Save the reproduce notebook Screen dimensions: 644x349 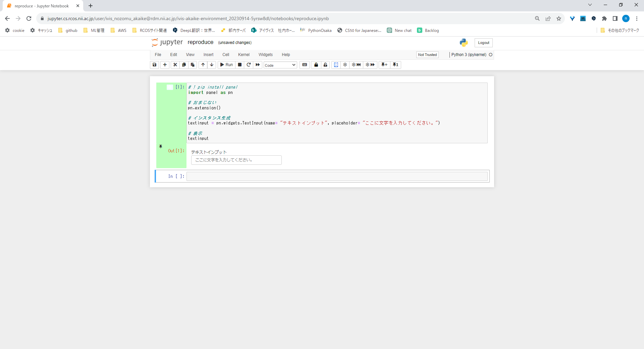pos(154,65)
